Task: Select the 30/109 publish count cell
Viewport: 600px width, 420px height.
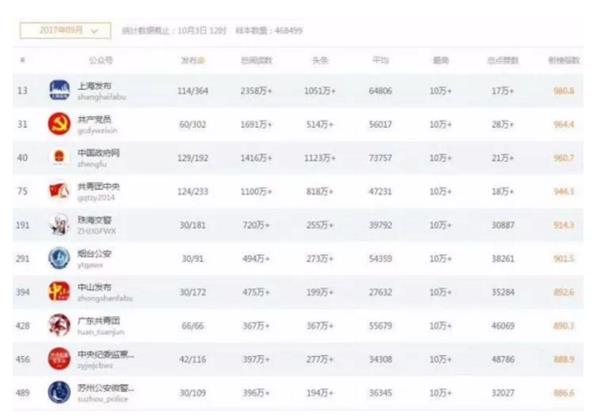Action: point(193,393)
